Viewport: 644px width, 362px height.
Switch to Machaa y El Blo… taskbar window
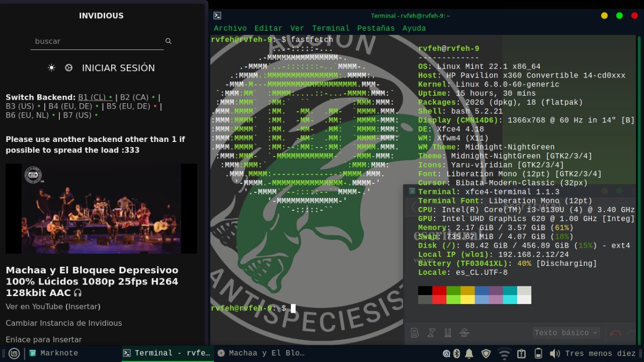[x=262, y=353]
